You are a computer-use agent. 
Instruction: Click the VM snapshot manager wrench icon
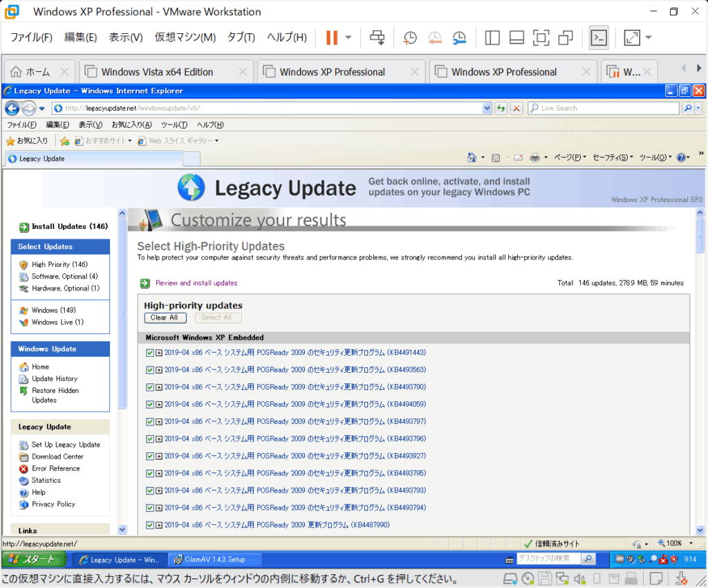(x=459, y=38)
